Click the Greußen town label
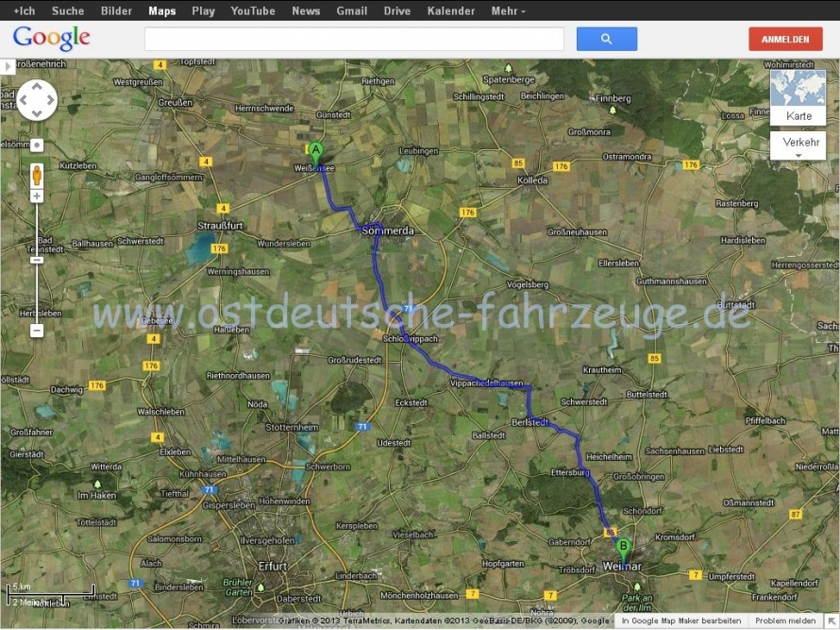Viewport: 840px width, 630px height. click(x=176, y=102)
